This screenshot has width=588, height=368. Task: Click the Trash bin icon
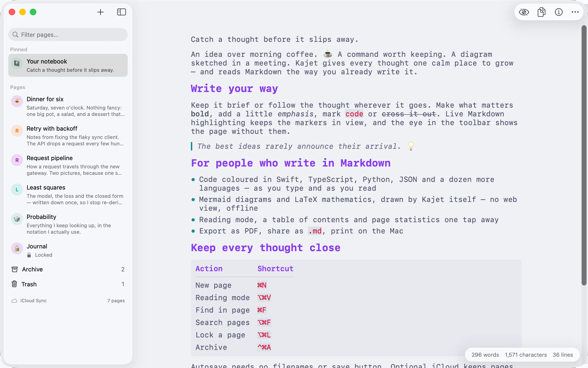pos(14,284)
